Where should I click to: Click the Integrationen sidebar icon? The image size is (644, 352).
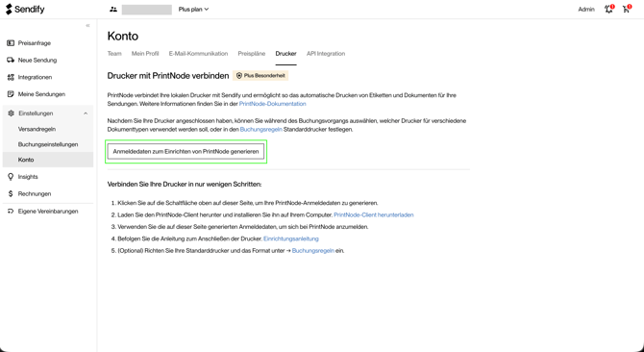(11, 77)
